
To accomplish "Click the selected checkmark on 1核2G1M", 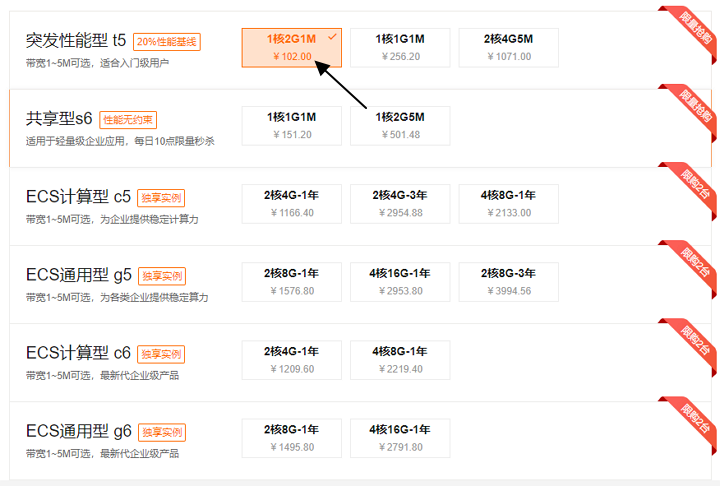I will pyautogui.click(x=332, y=37).
